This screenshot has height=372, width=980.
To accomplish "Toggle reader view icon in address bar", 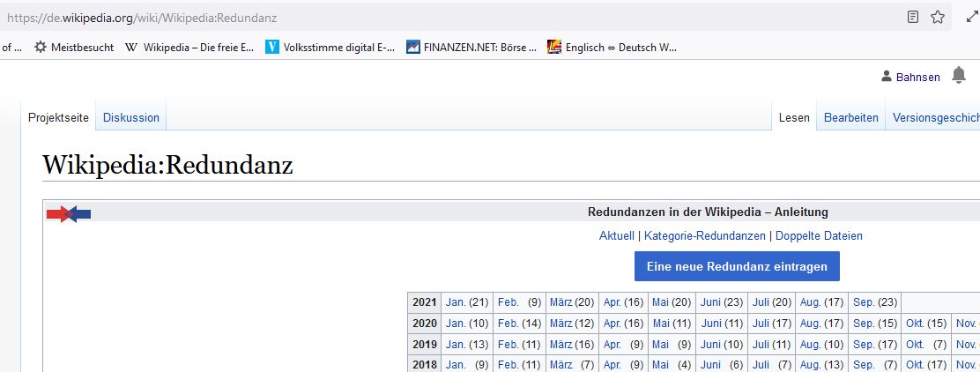I will click(912, 17).
